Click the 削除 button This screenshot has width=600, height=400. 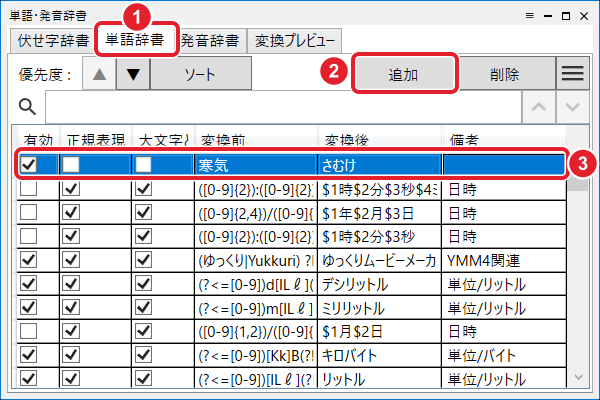coord(505,74)
